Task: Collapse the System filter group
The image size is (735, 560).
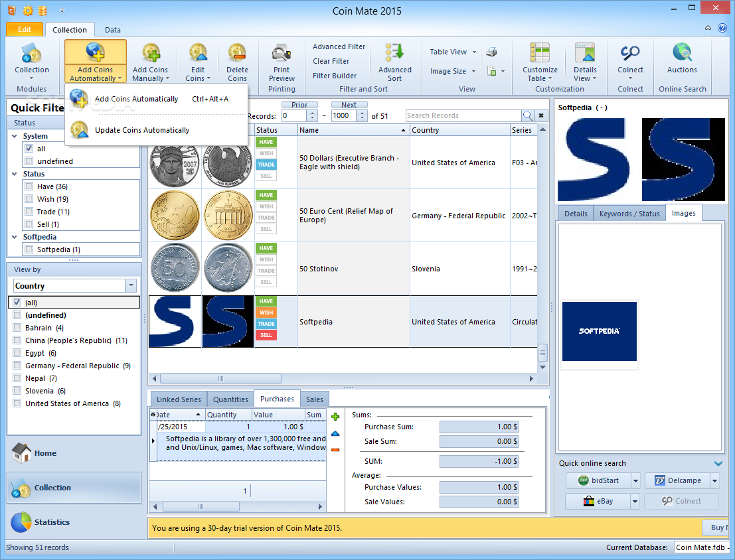Action: [x=14, y=136]
